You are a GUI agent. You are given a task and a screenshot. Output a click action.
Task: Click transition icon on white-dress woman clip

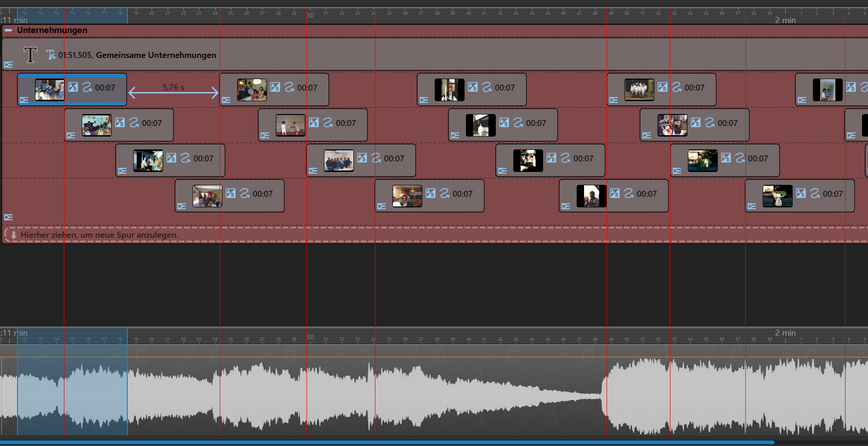point(504,122)
